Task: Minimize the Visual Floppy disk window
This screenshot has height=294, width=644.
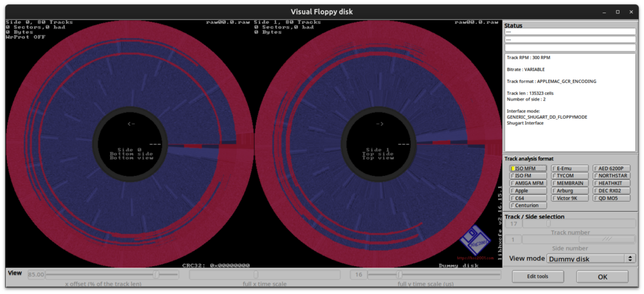Action: [604, 12]
